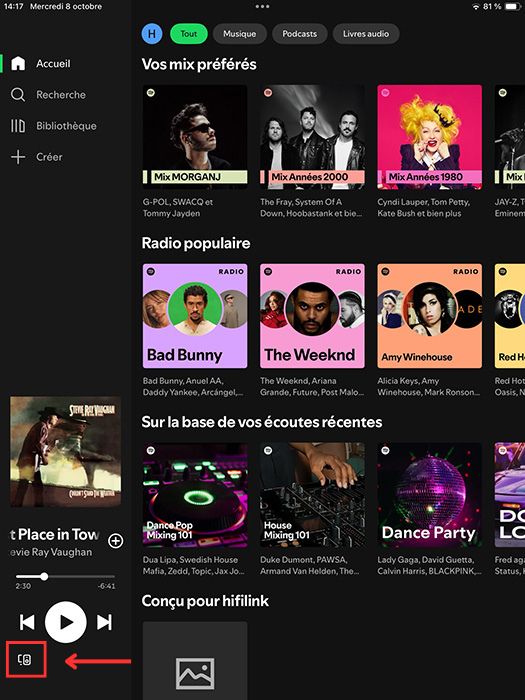Tap the battery icon in status bar
The width and height of the screenshot is (525, 700).
click(x=514, y=7)
